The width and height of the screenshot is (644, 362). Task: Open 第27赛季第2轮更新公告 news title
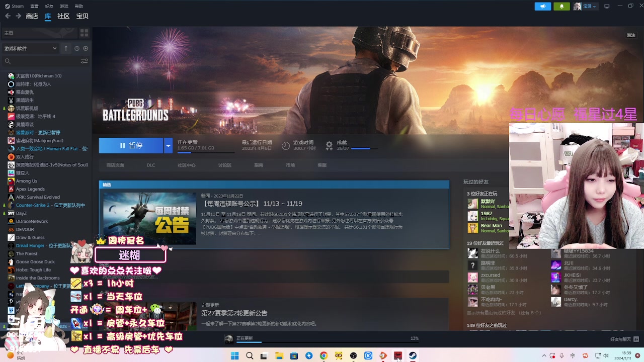click(234, 313)
